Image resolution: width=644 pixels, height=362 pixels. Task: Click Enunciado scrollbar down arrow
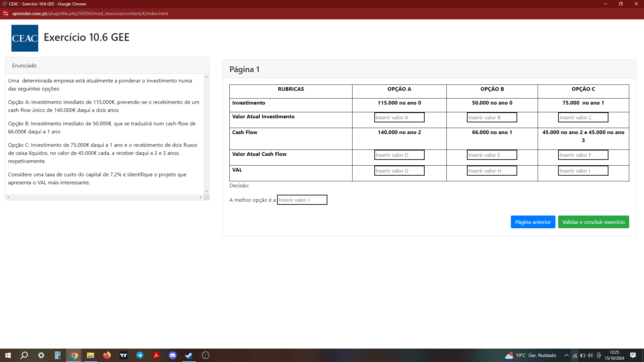coord(206,191)
